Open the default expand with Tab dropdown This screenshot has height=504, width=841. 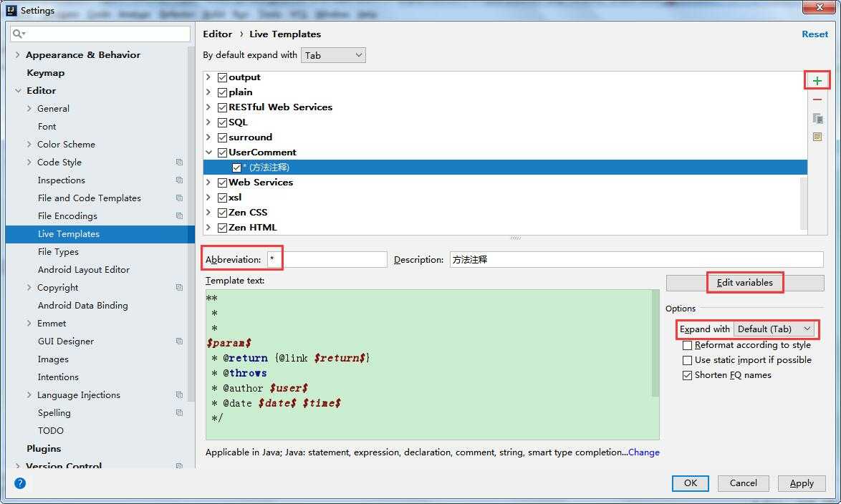(333, 55)
